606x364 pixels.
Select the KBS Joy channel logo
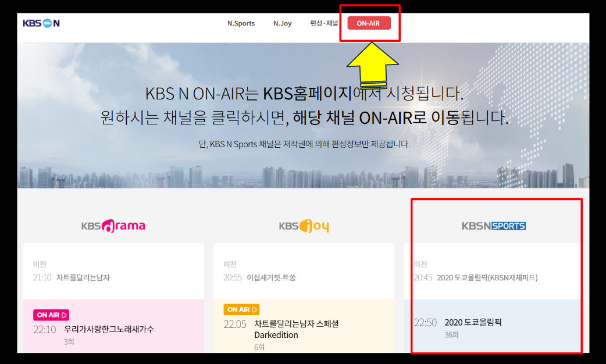[304, 226]
